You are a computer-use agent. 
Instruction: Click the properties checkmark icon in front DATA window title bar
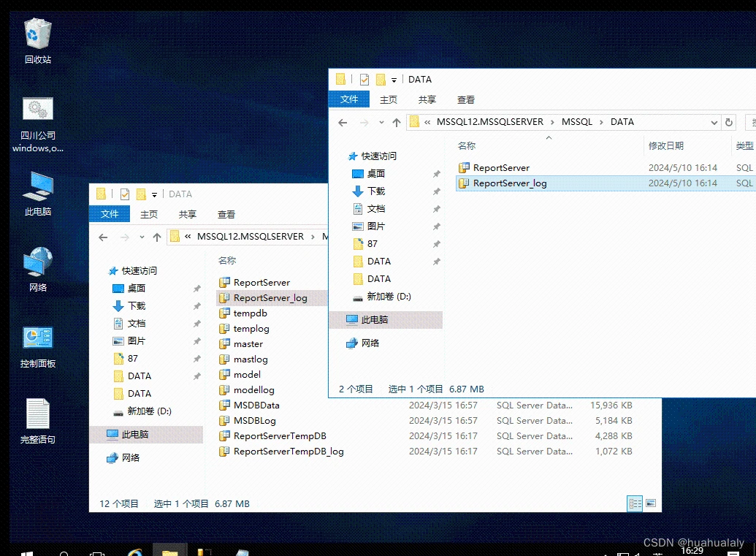(x=364, y=79)
